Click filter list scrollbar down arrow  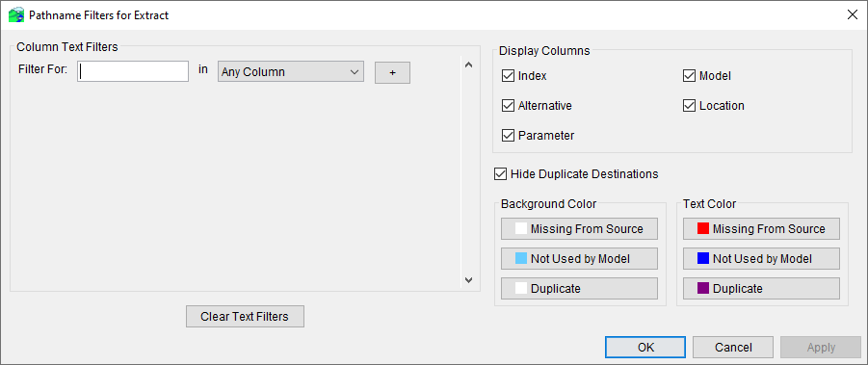pos(468,280)
